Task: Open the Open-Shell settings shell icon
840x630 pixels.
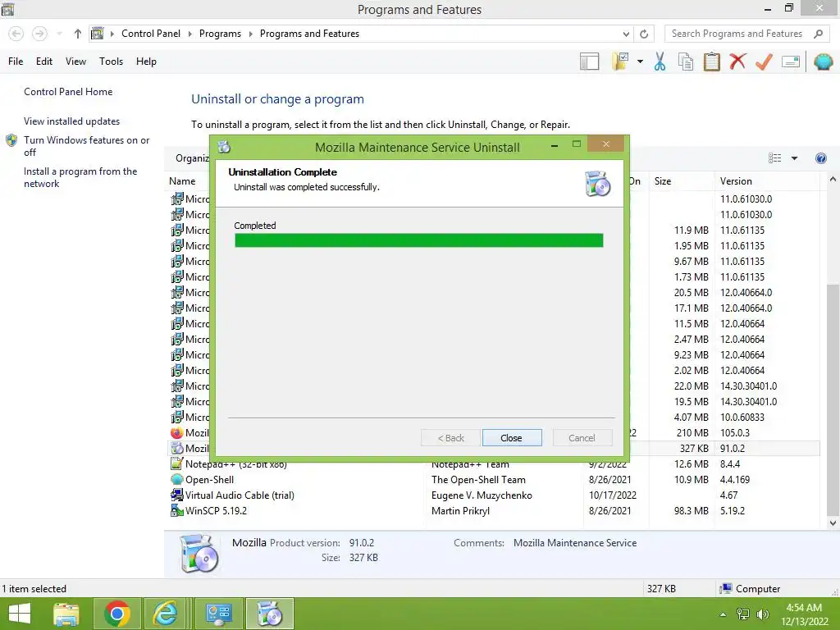Action: coord(824,62)
